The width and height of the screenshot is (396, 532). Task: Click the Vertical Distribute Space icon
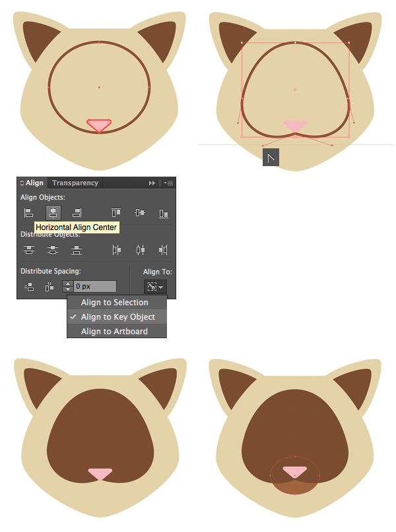(x=29, y=287)
